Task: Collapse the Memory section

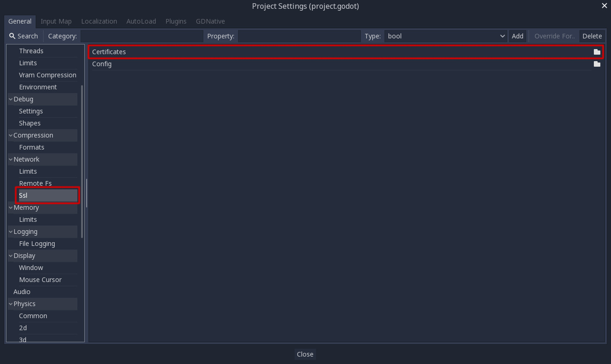Action: pyautogui.click(x=10, y=207)
